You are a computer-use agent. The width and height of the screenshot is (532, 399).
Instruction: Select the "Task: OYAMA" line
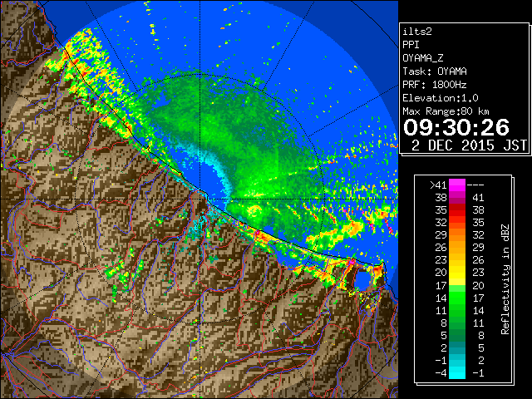pyautogui.click(x=435, y=71)
